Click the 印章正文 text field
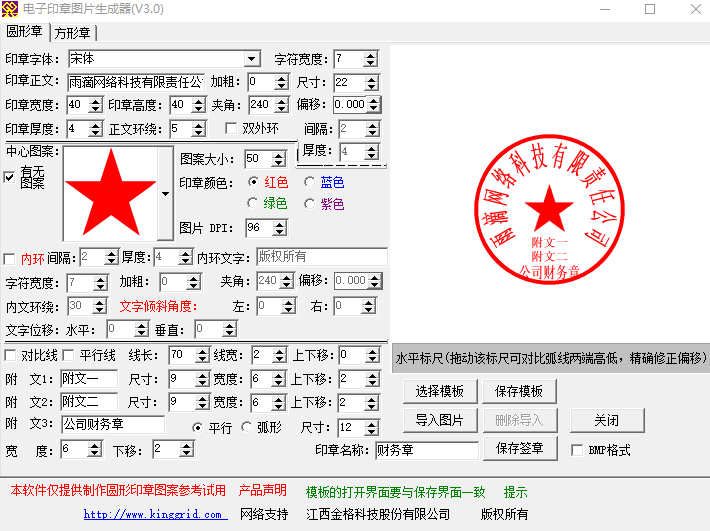 tap(136, 82)
